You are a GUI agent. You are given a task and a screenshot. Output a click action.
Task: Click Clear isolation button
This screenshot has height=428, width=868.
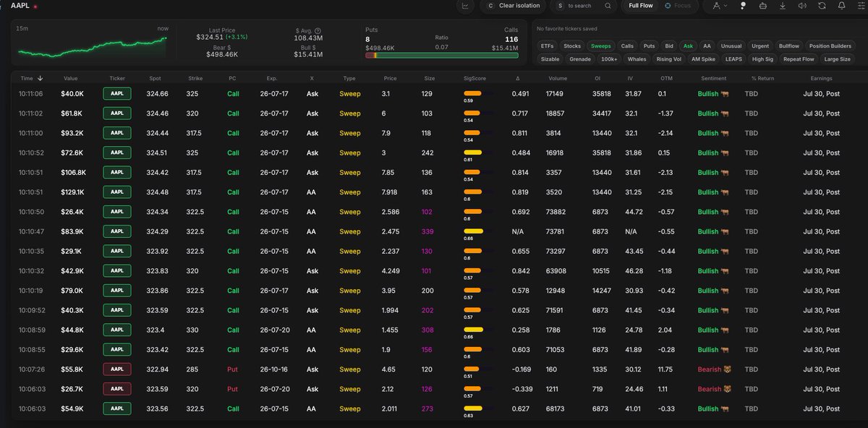point(514,6)
